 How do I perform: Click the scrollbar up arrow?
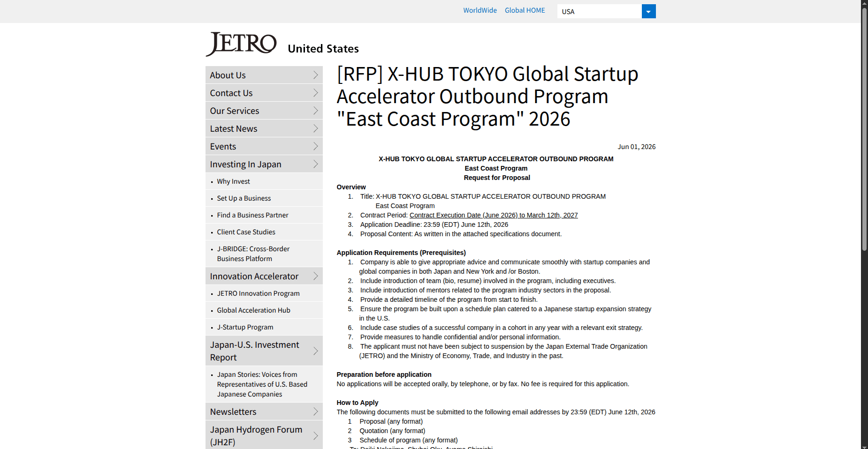pos(864,3)
